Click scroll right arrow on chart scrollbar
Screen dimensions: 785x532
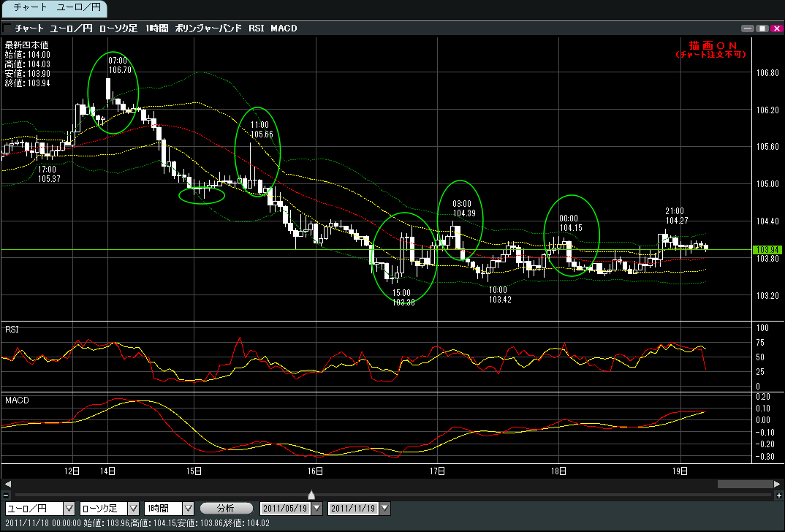click(x=778, y=484)
